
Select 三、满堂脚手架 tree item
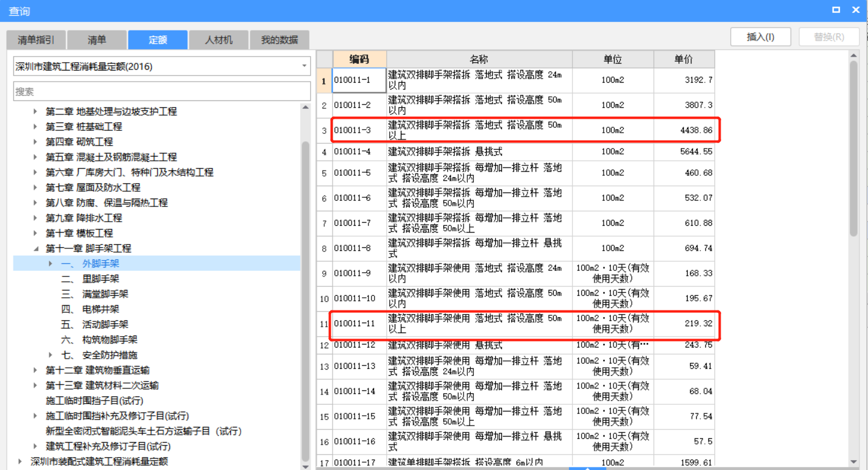pyautogui.click(x=94, y=294)
